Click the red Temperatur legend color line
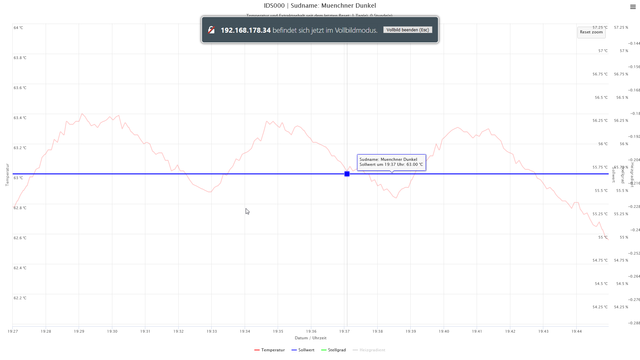The image size is (640, 360). (x=257, y=350)
